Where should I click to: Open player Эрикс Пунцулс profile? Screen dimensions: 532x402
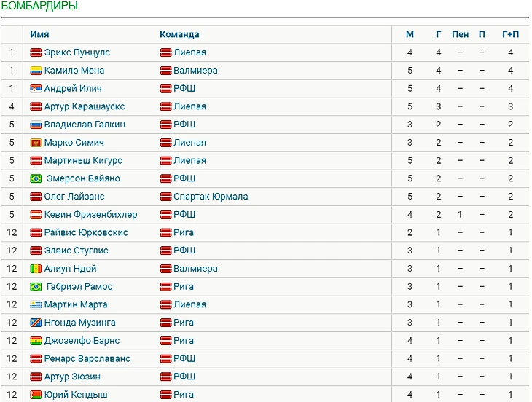[77, 52]
